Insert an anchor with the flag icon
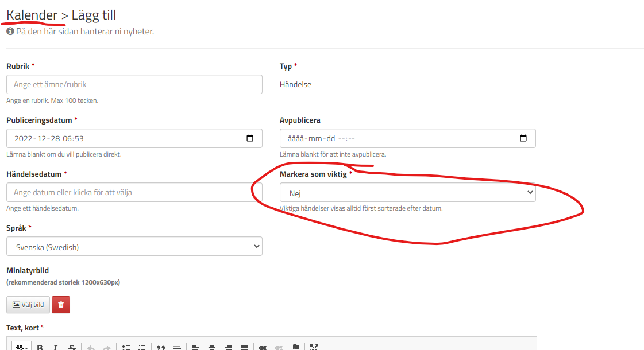644x350 pixels. (x=295, y=347)
